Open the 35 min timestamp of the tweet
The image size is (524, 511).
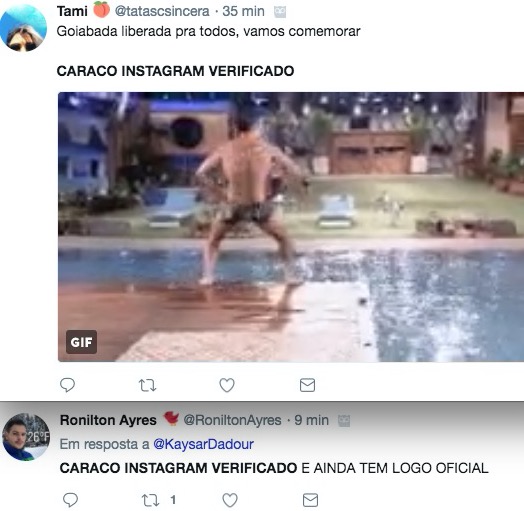243,11
